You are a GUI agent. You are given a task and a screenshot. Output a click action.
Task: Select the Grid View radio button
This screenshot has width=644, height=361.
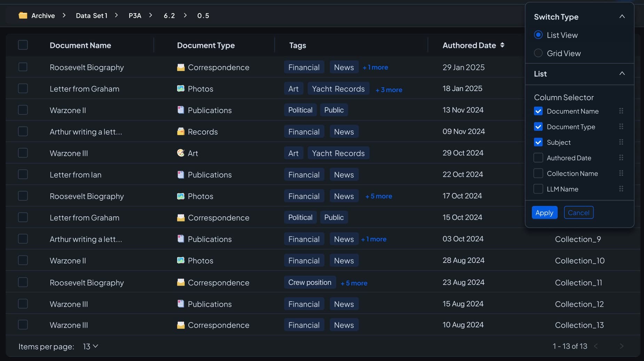coord(538,53)
